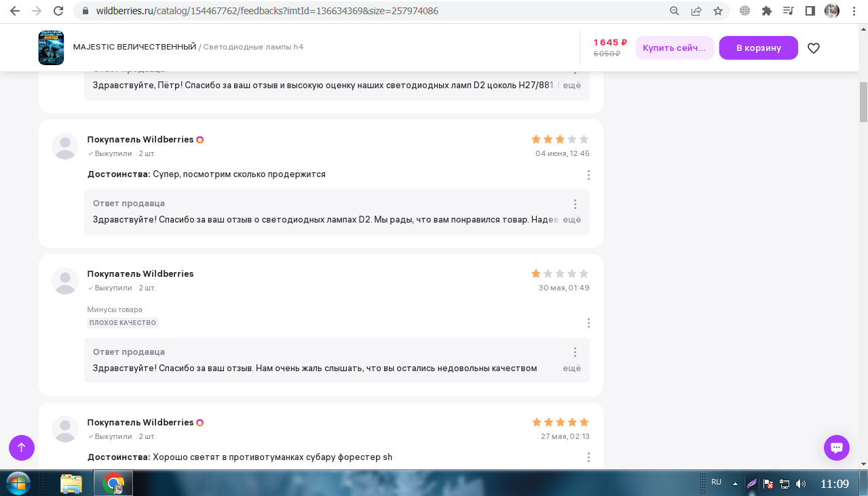
Task: Expand the D2 lamps seller reply with ещё
Action: 572,220
